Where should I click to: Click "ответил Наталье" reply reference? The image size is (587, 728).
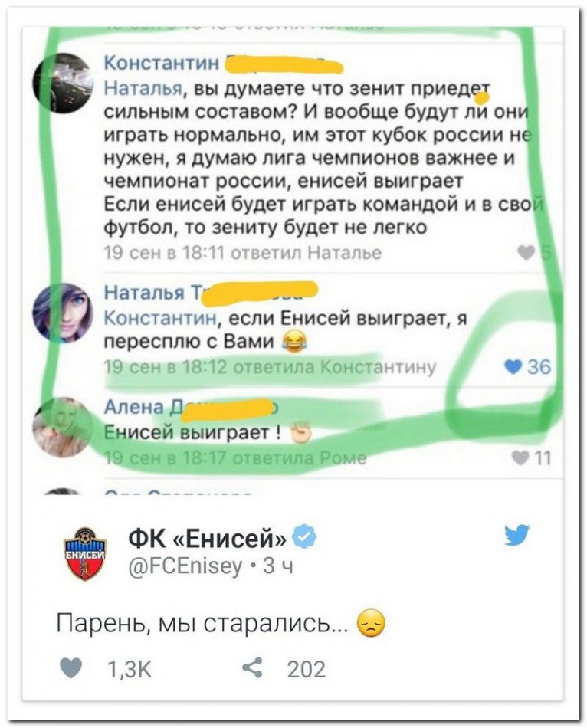click(306, 253)
